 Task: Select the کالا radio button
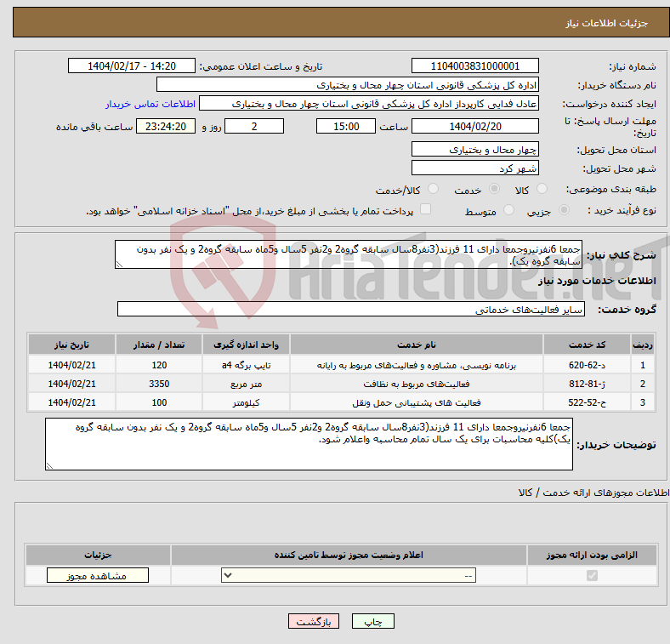pos(542,189)
